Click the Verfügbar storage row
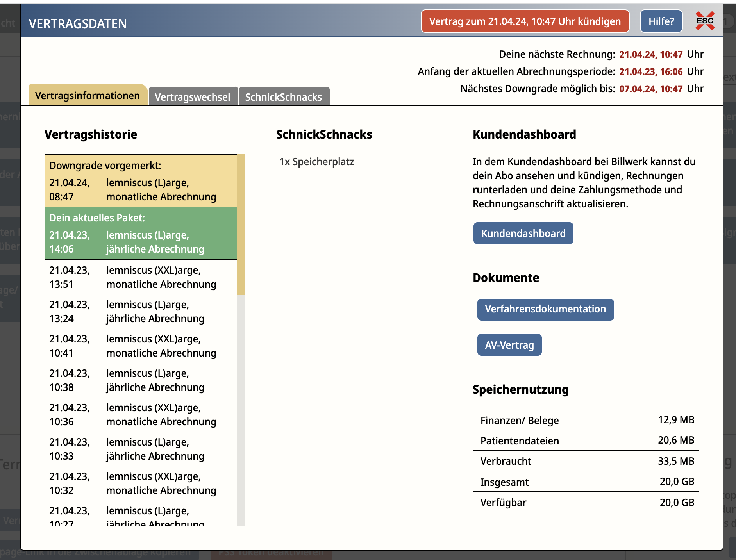This screenshot has width=736, height=560. pyautogui.click(x=586, y=503)
